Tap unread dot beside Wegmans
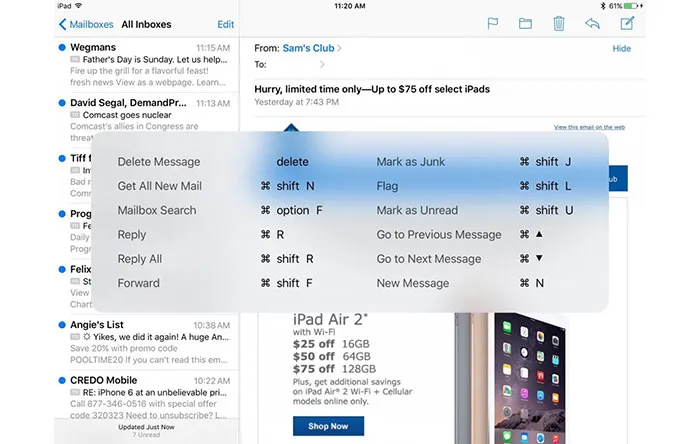700x444 pixels. click(62, 47)
